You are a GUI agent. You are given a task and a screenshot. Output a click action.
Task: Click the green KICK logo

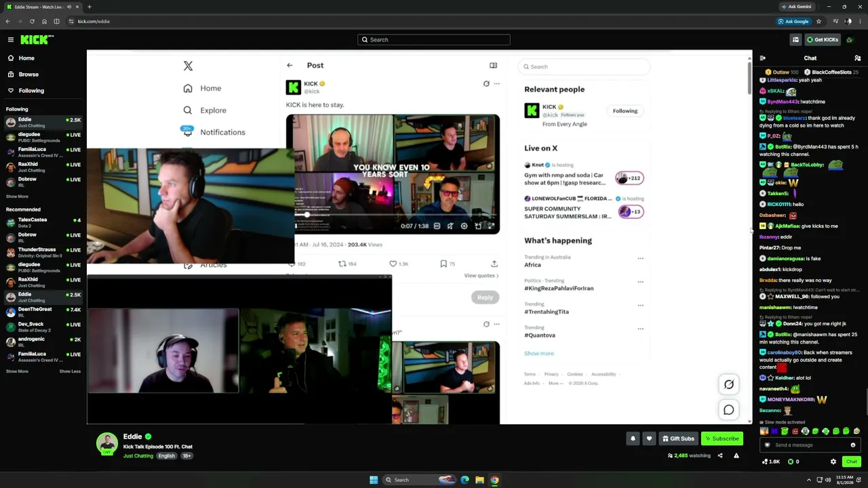point(37,40)
